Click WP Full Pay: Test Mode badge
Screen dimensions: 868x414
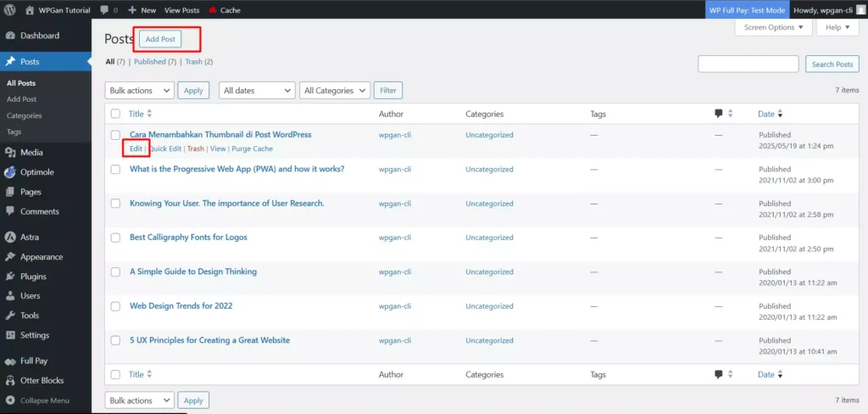pyautogui.click(x=748, y=10)
